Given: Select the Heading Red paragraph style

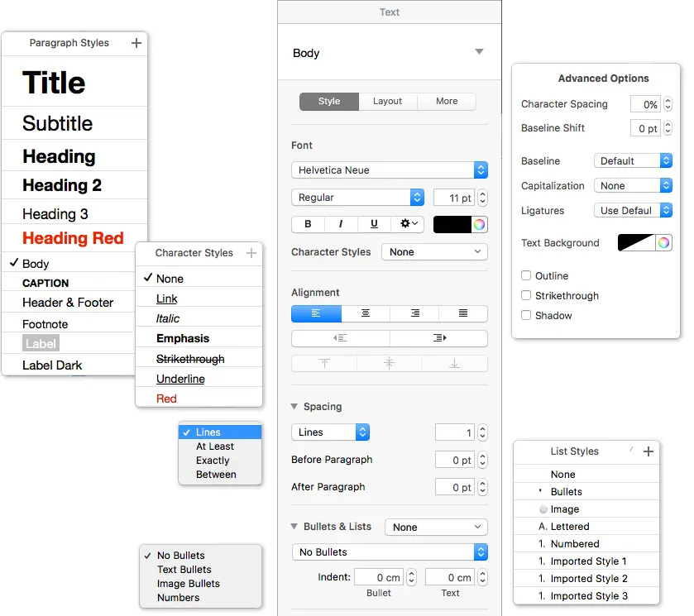Looking at the screenshot, I should coord(73,239).
